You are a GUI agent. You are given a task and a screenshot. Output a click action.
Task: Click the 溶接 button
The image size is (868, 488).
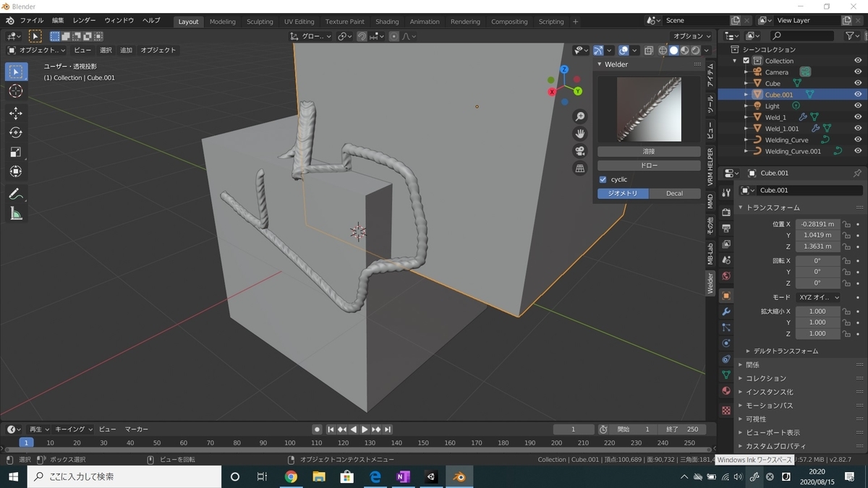pyautogui.click(x=649, y=152)
